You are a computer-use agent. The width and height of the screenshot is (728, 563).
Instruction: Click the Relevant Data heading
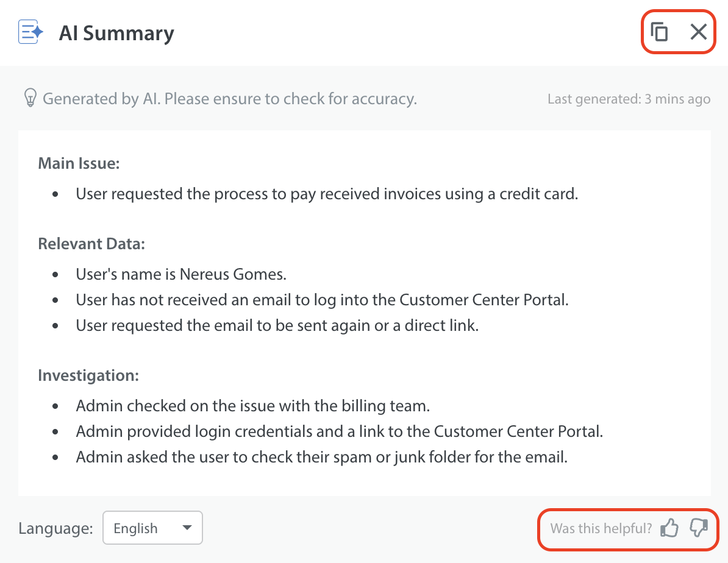click(91, 244)
